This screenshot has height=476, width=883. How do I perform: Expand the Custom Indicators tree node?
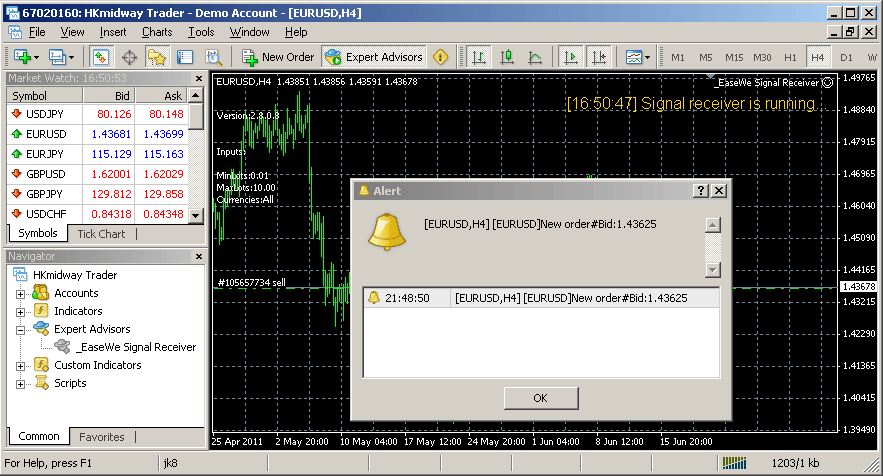click(20, 366)
